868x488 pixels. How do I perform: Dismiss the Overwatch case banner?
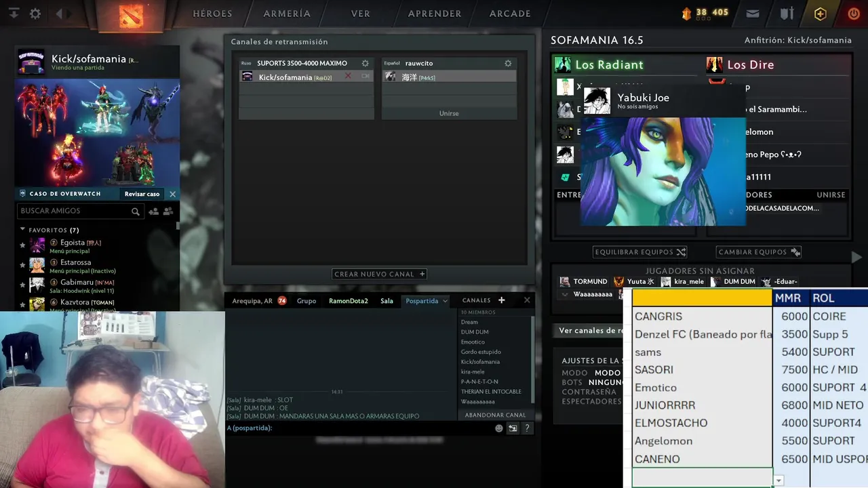(172, 194)
